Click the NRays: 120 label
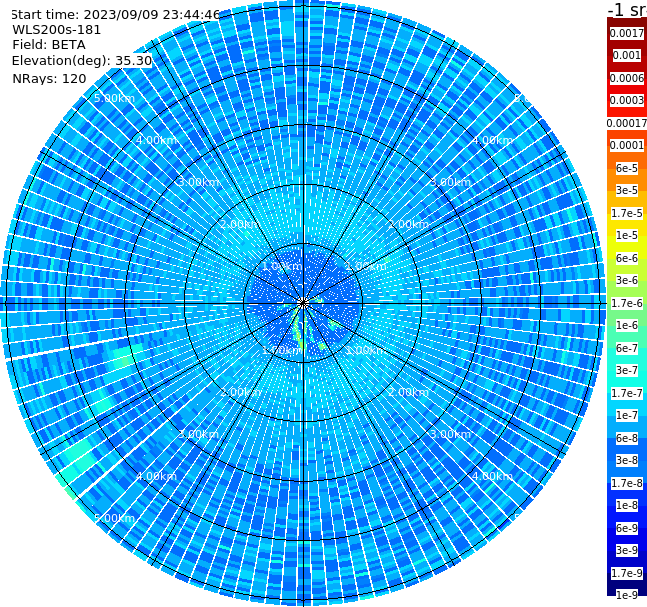 click(x=49, y=78)
